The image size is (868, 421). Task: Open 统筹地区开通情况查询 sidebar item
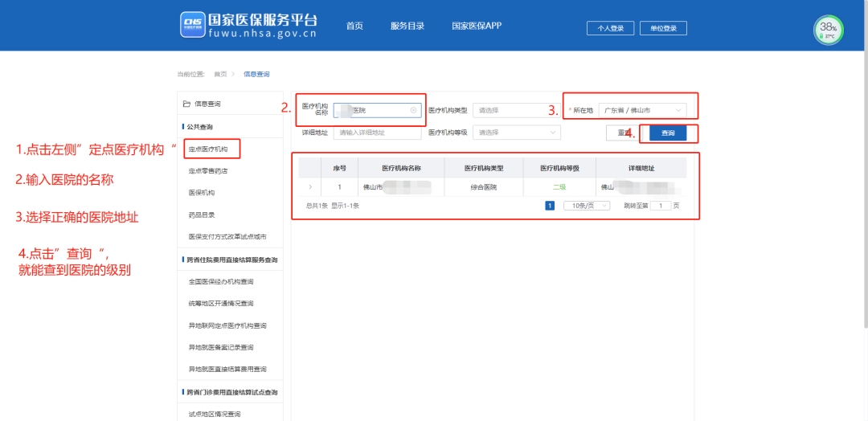pos(221,303)
